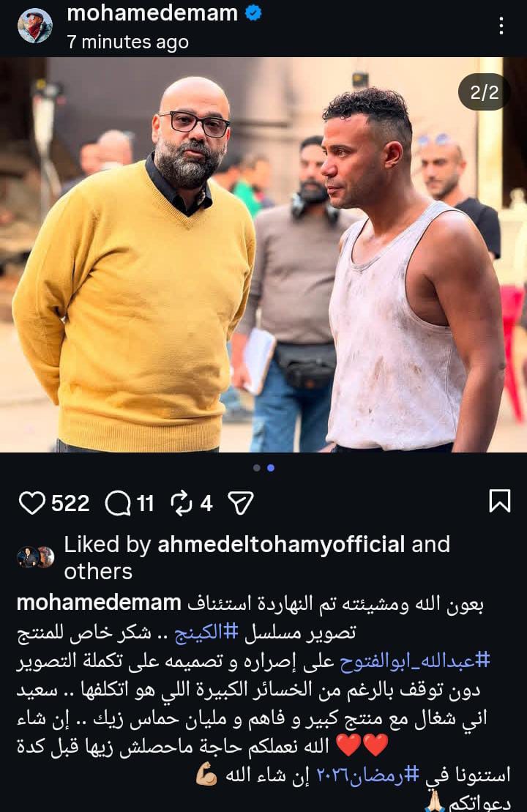Viewport: 527px width, 812px height.
Task: Tap the heart like icon
Action: (32, 503)
